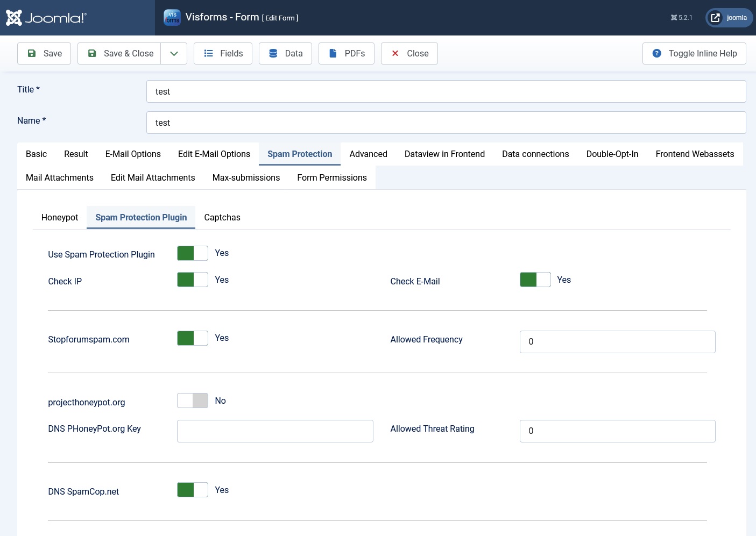Turn off the Check IP toggle
756x536 pixels.
coord(193,280)
